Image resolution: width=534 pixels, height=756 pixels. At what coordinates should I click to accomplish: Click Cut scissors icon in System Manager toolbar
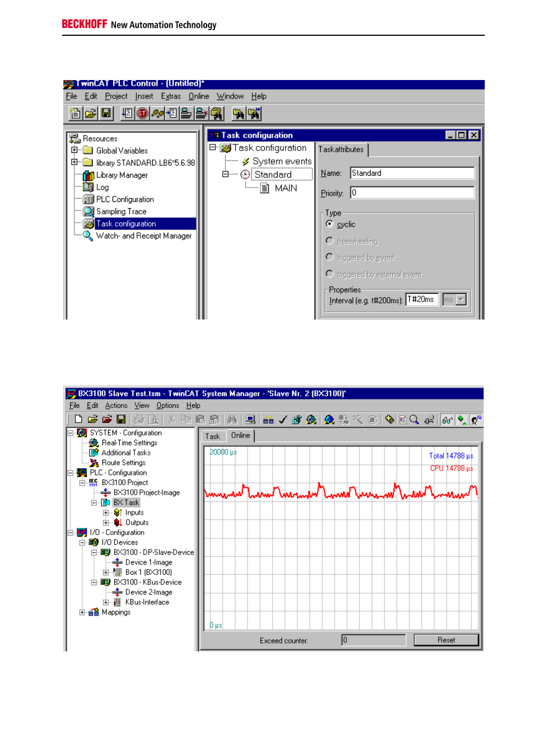(x=172, y=419)
